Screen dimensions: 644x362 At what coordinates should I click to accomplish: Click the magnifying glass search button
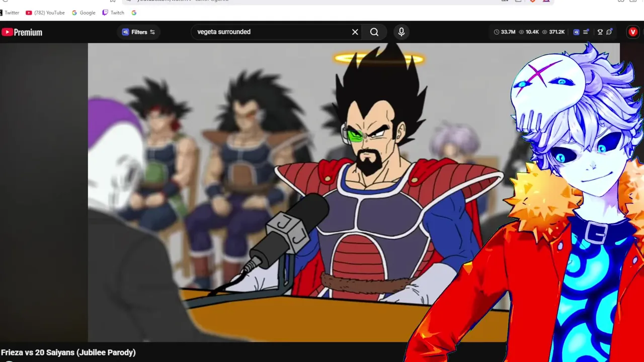coord(374,32)
